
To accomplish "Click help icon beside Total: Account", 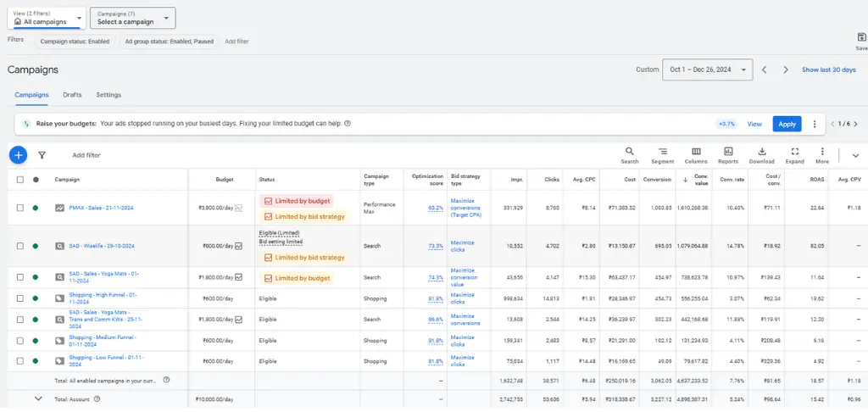I will point(97,398).
